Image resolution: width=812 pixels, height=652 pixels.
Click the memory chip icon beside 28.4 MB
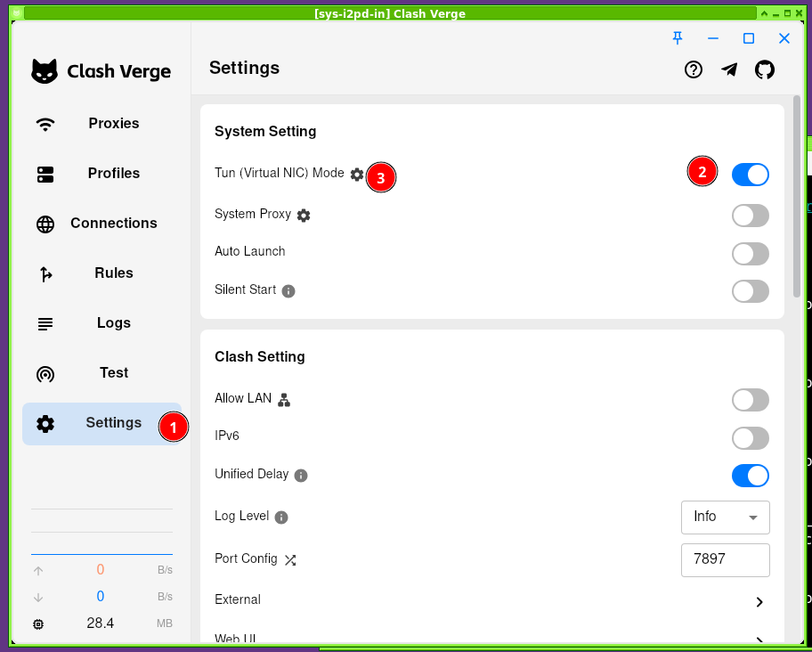click(38, 624)
